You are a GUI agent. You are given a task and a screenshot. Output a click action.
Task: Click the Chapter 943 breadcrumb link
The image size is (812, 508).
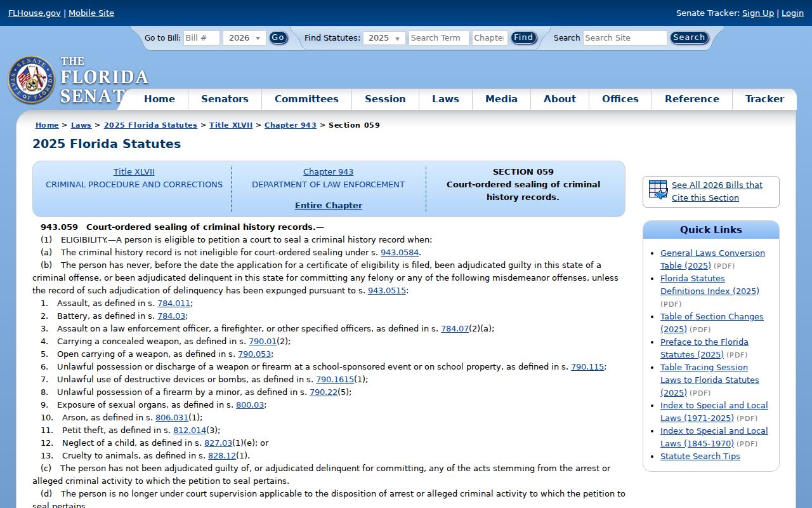[291, 125]
